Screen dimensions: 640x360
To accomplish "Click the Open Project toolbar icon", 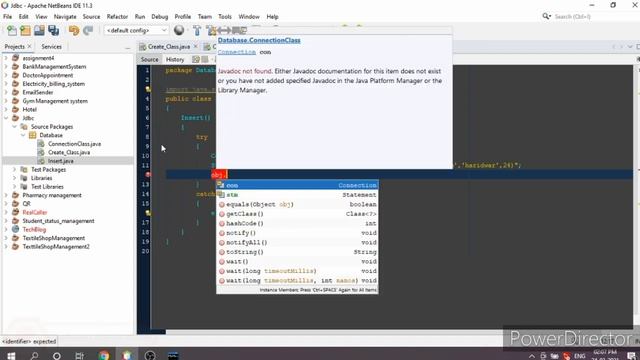I will pos(39,30).
